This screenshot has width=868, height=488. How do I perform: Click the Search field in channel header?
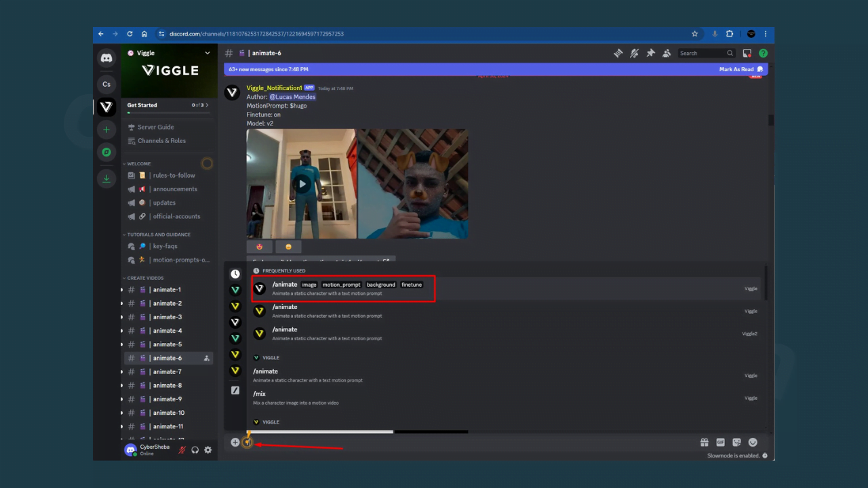point(706,53)
